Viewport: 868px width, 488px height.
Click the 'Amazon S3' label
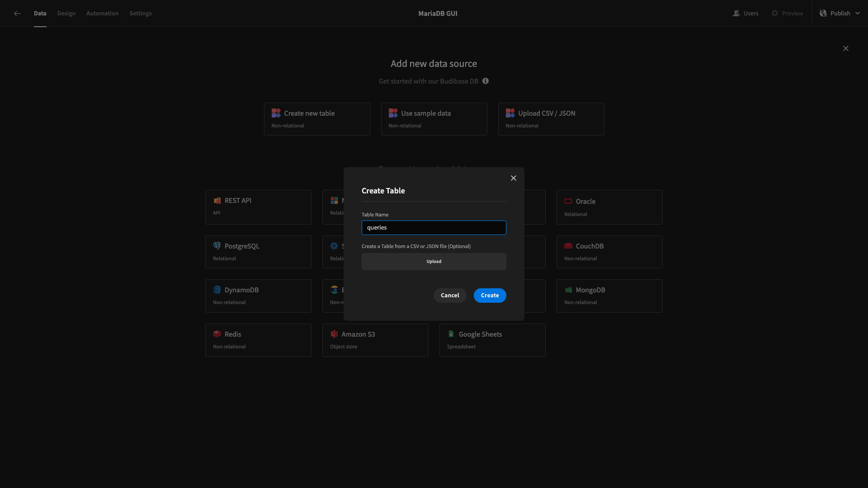coord(358,334)
